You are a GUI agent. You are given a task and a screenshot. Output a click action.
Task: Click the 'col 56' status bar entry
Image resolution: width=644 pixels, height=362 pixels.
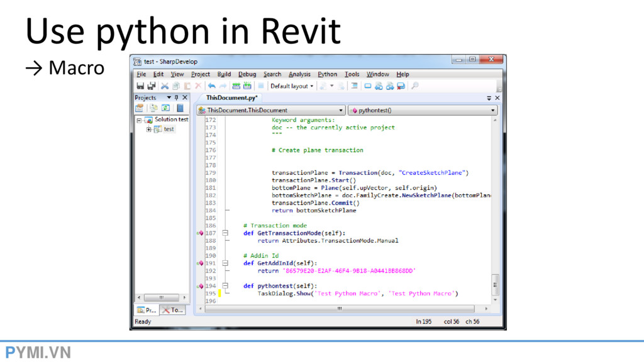[x=452, y=322]
